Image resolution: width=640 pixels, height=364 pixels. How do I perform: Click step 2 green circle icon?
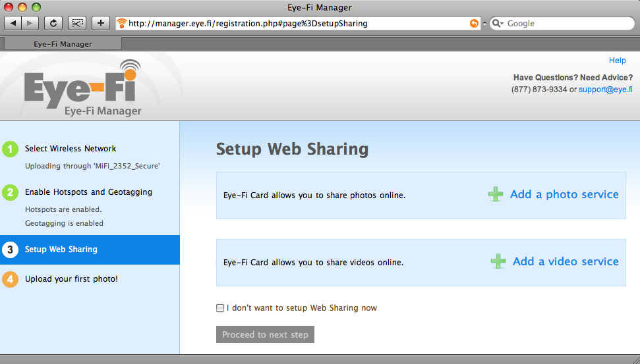coord(10,192)
